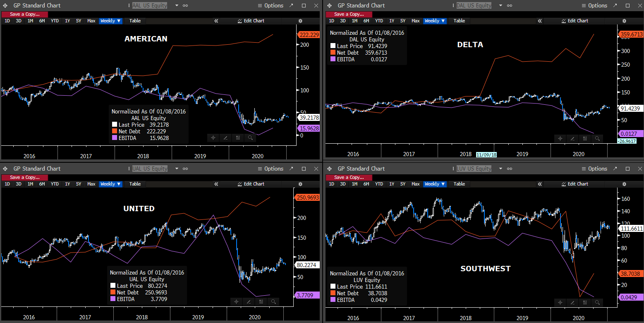Click the purple EBITDA swatch in DAL legend

333,60
